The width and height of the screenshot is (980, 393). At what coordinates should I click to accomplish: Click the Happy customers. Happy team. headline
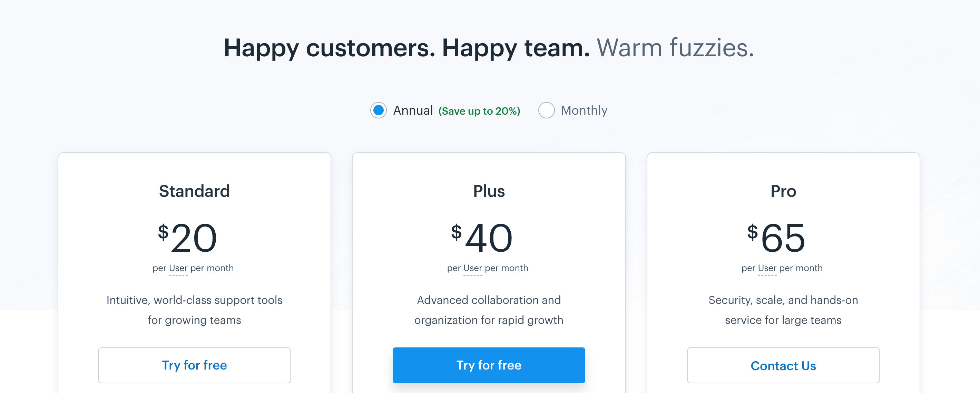click(407, 48)
